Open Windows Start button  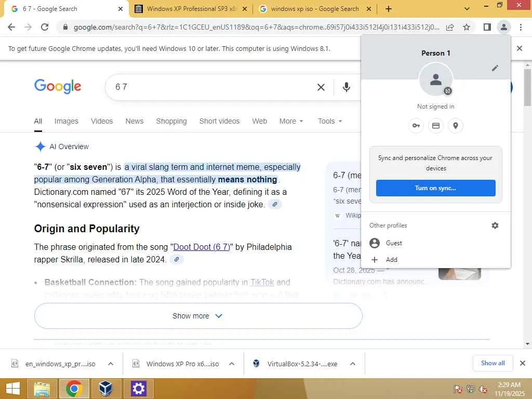pyautogui.click(x=12, y=389)
